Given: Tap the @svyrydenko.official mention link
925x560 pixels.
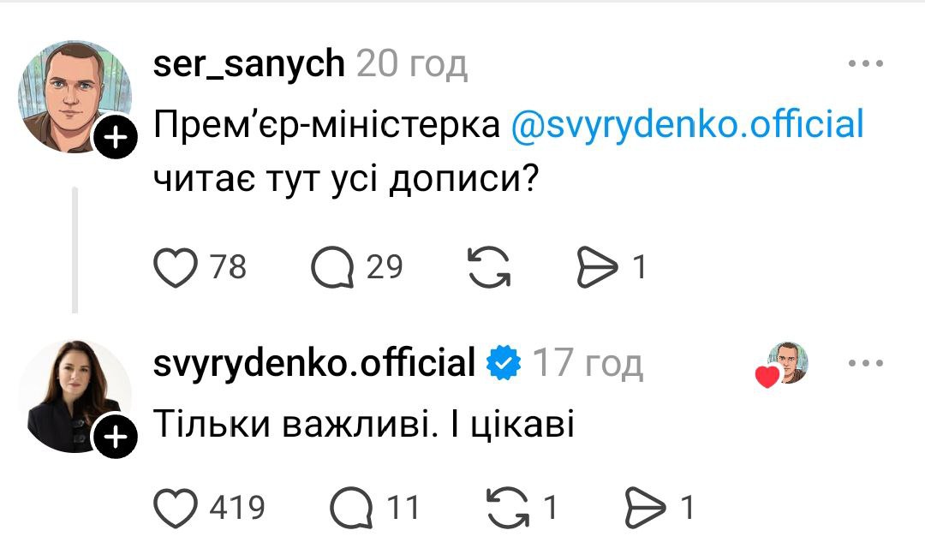Looking at the screenshot, I should (x=687, y=126).
